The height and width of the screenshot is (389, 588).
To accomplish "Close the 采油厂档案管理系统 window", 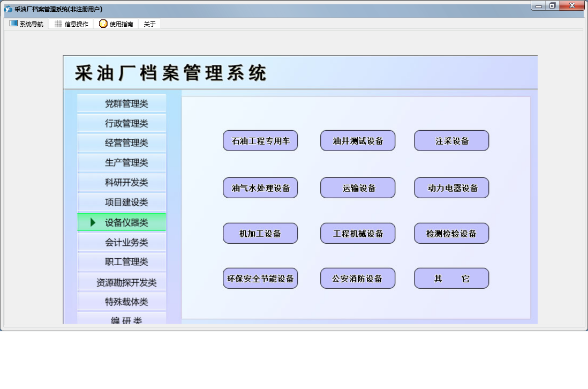I will pos(572,6).
